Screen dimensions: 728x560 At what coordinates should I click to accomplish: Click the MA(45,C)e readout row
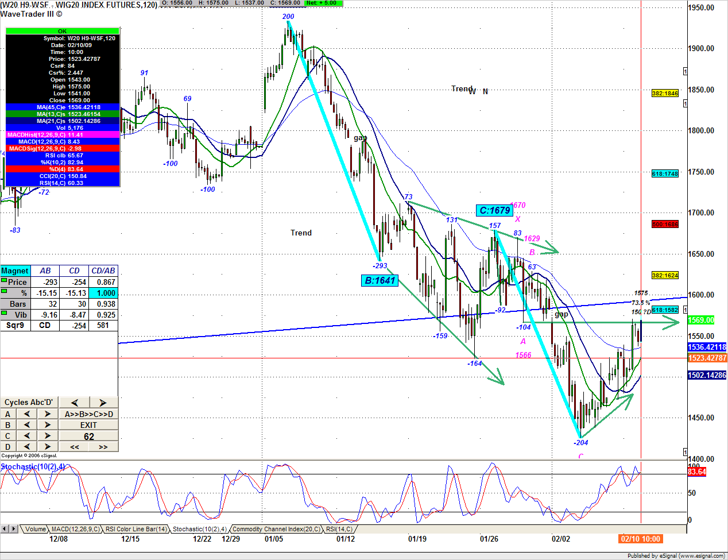click(63, 107)
